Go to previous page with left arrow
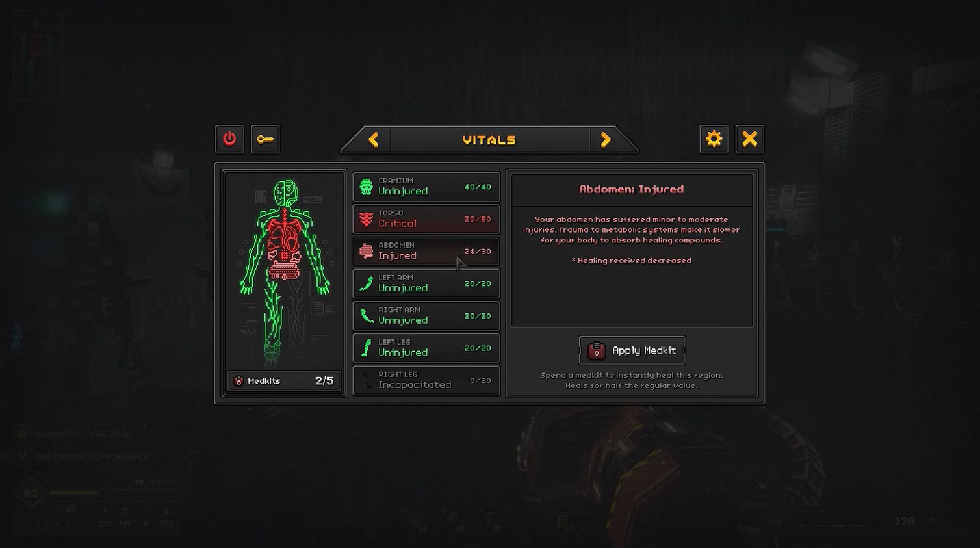The height and width of the screenshot is (548, 980). click(374, 140)
